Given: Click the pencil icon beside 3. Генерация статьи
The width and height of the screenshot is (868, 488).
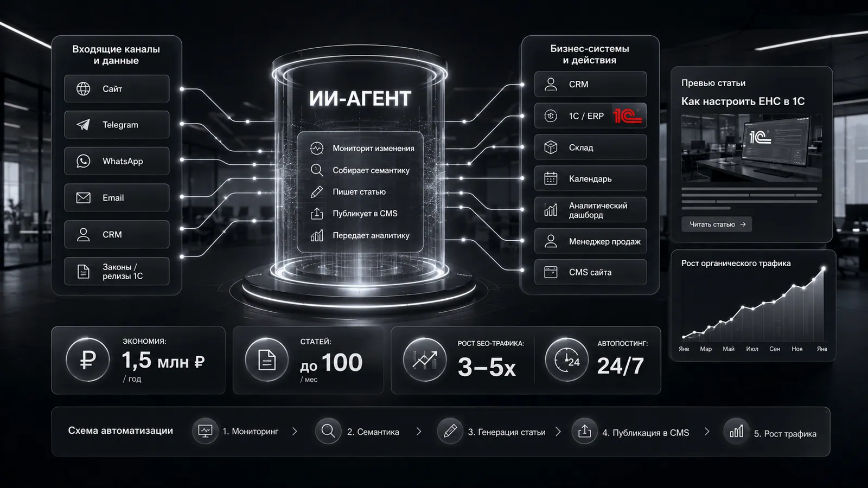Looking at the screenshot, I should click(x=450, y=431).
